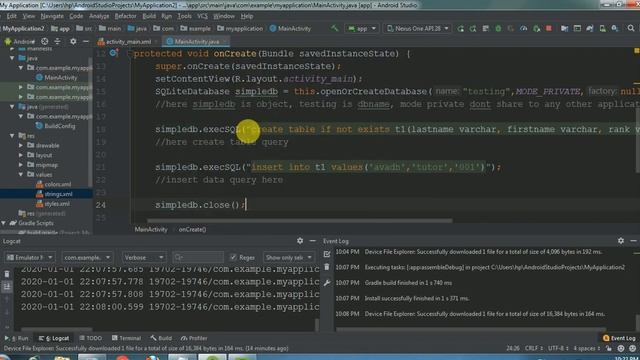This screenshot has width=640, height=360.
Task: Open the Profiler tool window tab
Action: [x=194, y=338]
